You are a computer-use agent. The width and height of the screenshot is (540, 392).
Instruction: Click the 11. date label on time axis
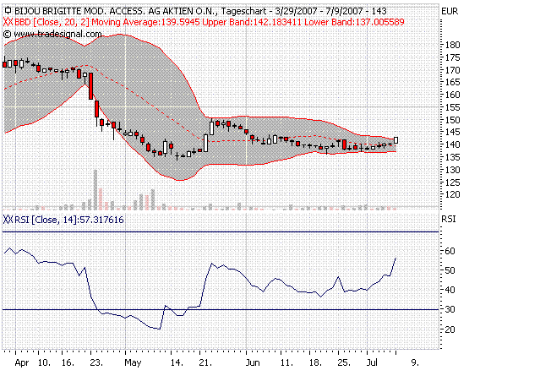[x=286, y=362]
